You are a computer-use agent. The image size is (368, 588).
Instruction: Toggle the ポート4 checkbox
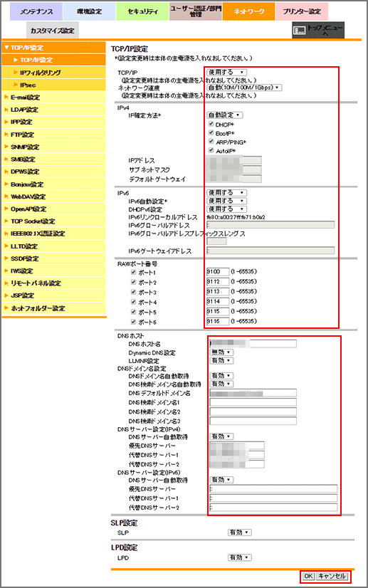point(133,302)
